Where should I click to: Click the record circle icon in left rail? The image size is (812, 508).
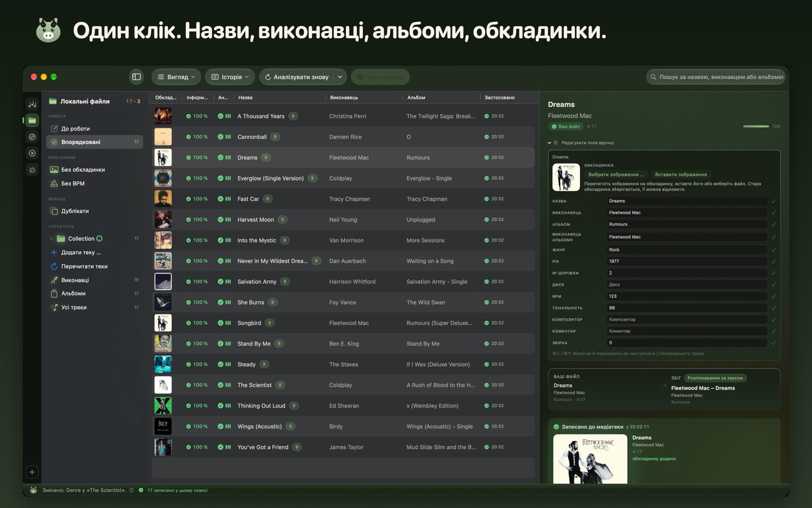pyautogui.click(x=32, y=153)
